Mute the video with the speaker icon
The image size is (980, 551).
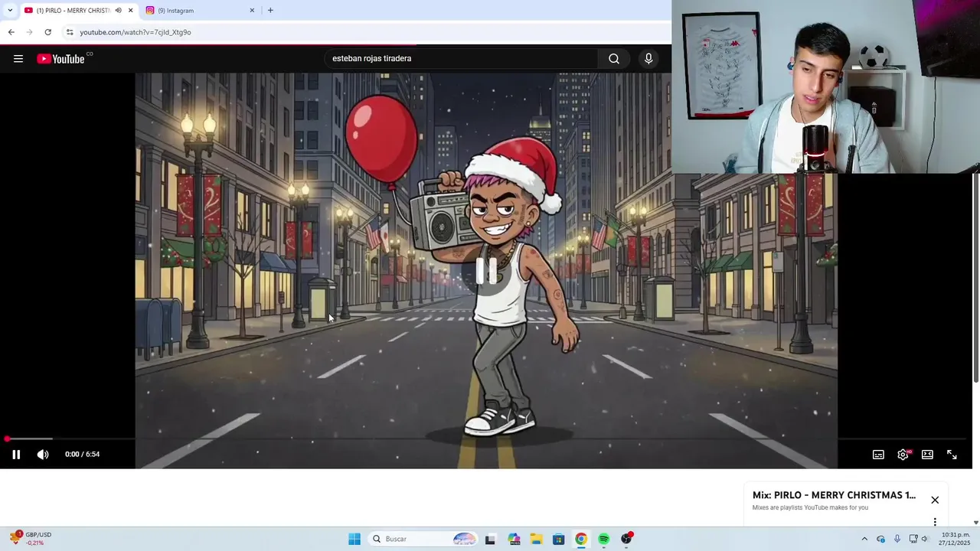(43, 455)
